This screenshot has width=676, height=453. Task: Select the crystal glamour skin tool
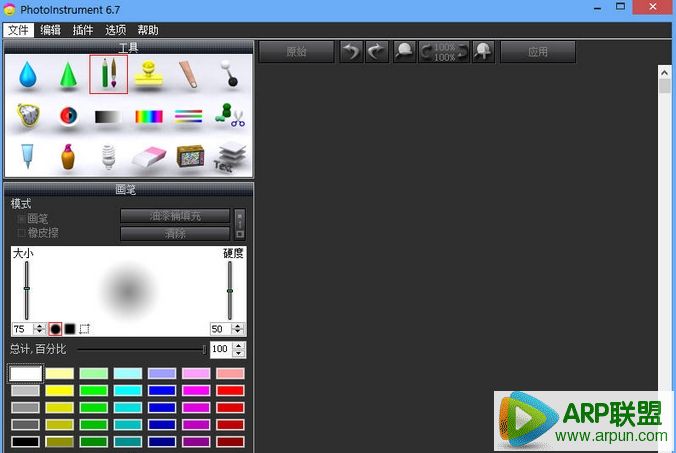click(28, 115)
